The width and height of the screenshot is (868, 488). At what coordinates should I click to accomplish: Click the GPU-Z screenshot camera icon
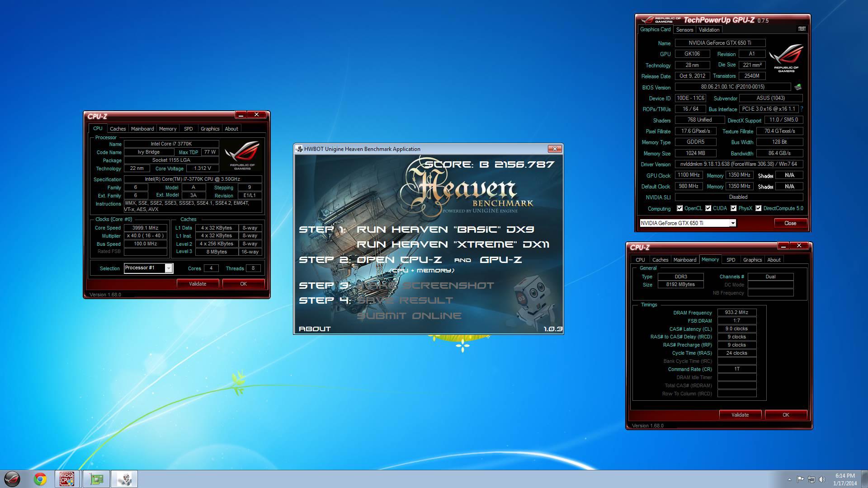802,29
